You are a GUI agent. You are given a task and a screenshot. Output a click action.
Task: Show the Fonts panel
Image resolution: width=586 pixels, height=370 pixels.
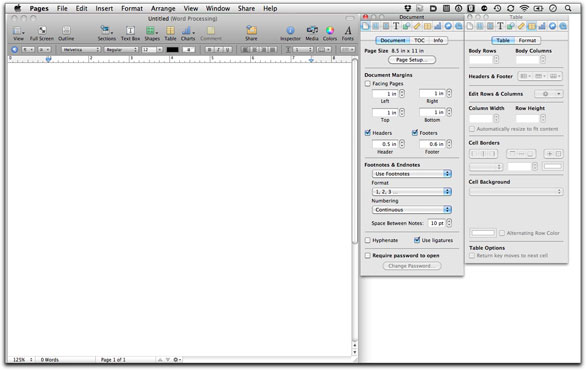click(348, 33)
